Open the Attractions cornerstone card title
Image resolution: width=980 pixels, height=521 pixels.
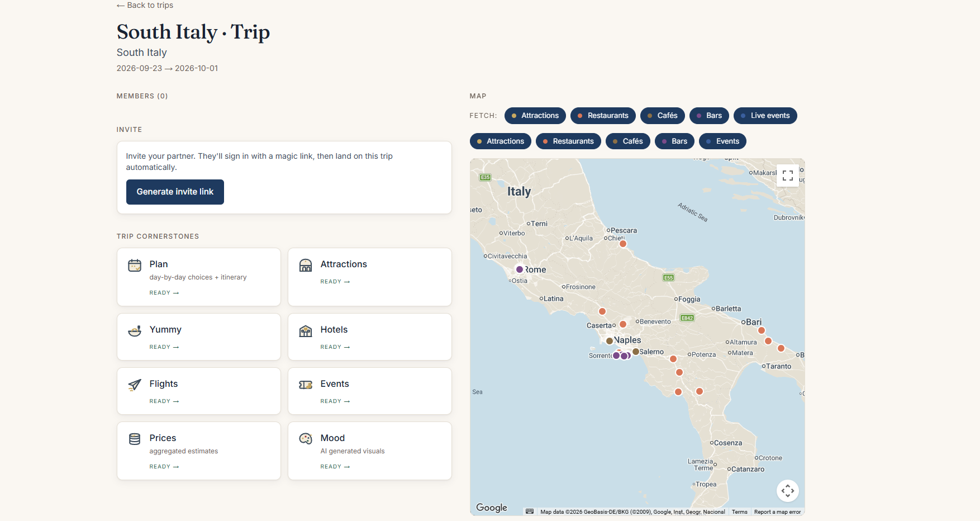pos(344,264)
